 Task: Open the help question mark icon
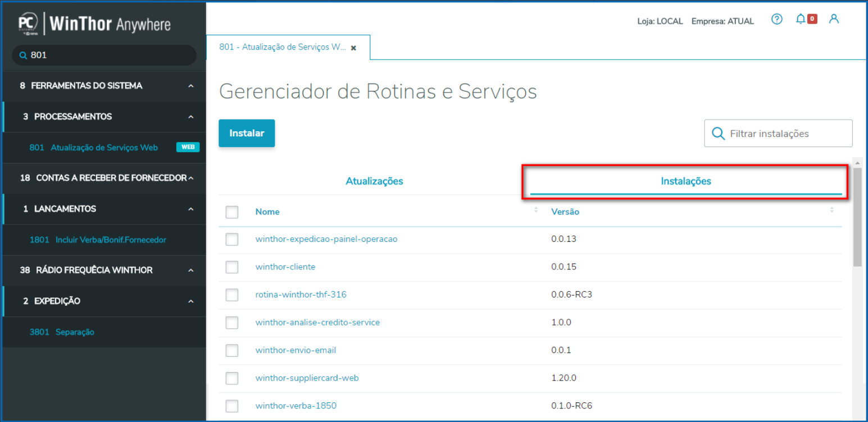777,20
